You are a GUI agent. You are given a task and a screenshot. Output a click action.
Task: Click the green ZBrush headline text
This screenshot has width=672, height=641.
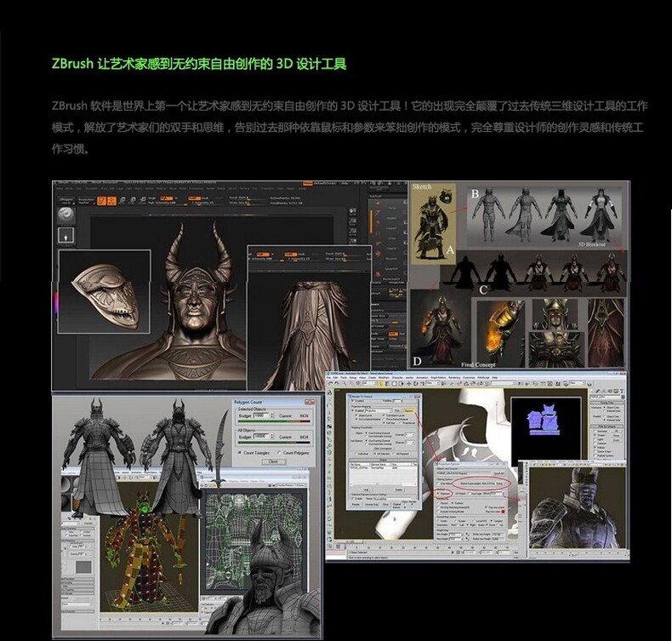click(199, 64)
